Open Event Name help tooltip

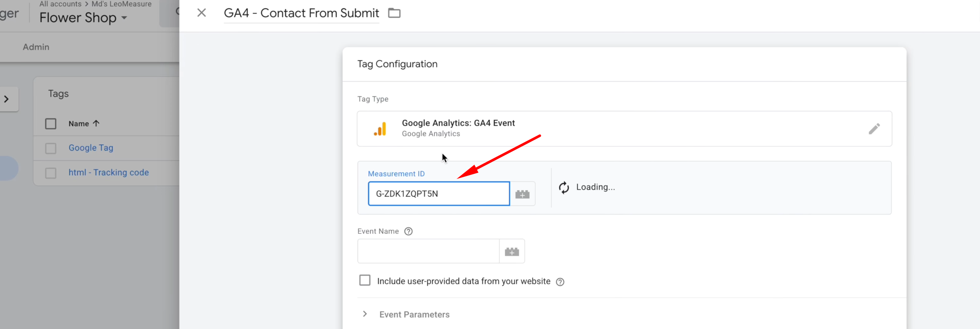point(408,231)
